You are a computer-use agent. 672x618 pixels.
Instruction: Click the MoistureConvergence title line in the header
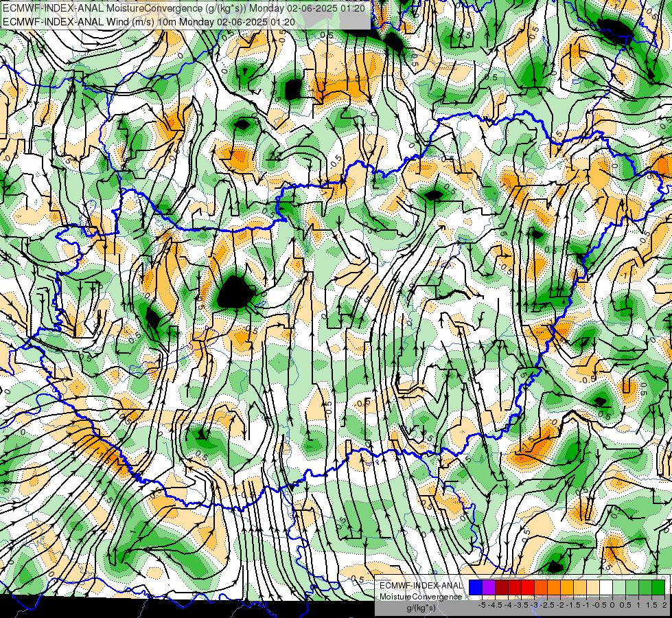(x=184, y=8)
